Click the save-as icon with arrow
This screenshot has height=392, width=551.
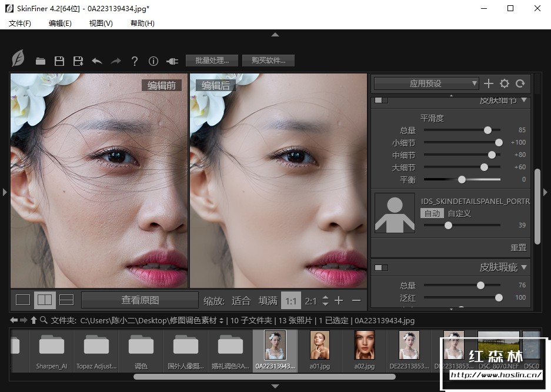pos(78,61)
